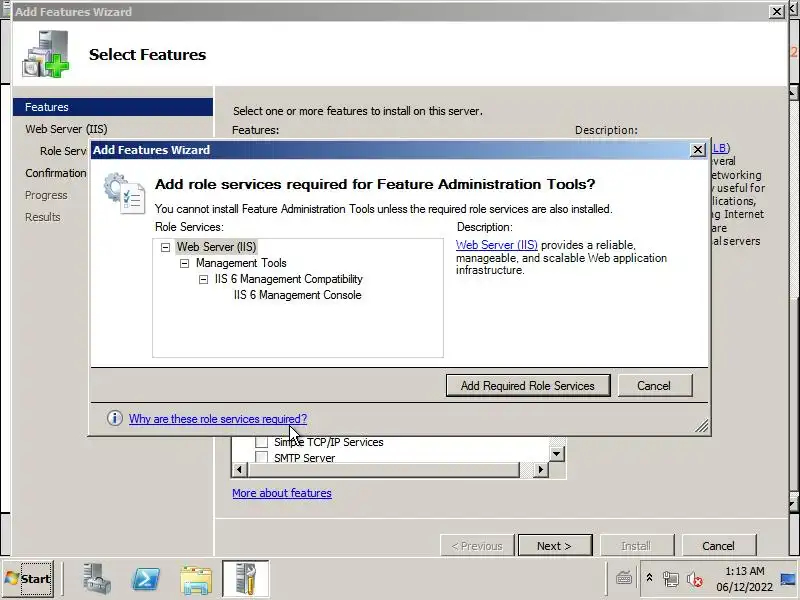The width and height of the screenshot is (800, 600).
Task: Open the Start menu
Action: (x=28, y=579)
